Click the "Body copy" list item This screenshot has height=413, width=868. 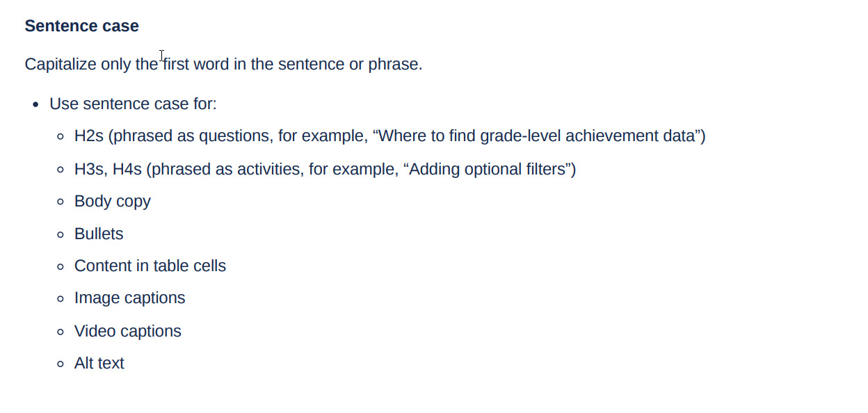pyautogui.click(x=113, y=202)
